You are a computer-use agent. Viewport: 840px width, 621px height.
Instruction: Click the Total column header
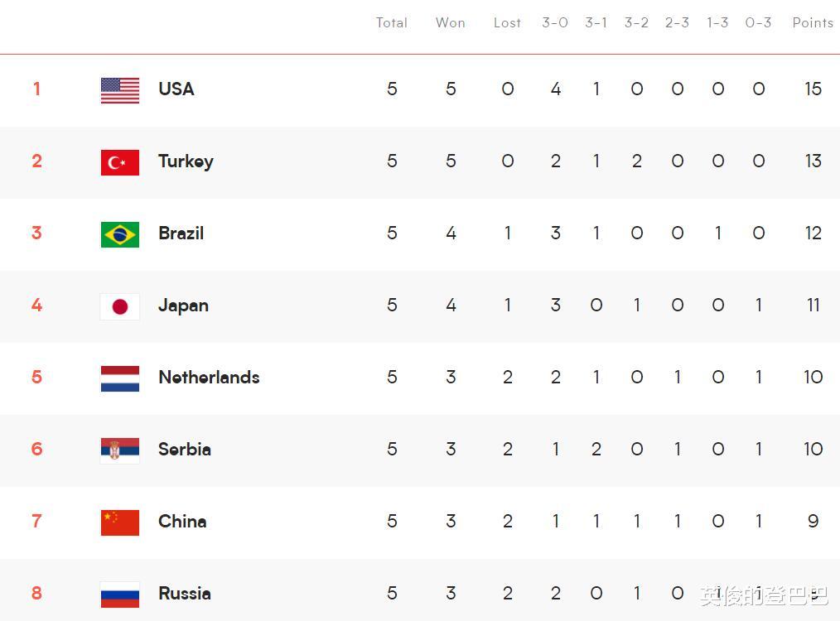coord(391,23)
